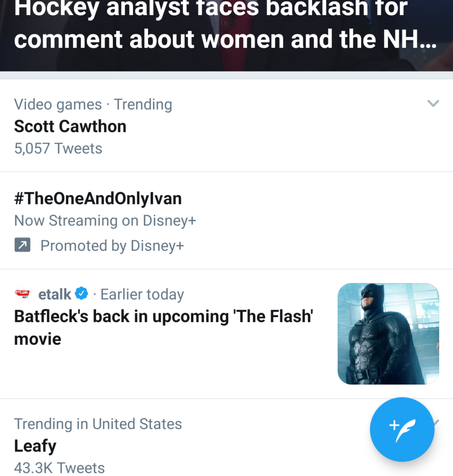Click the Trending in United States label
Viewport: 453px width, 476px height.
(x=98, y=424)
